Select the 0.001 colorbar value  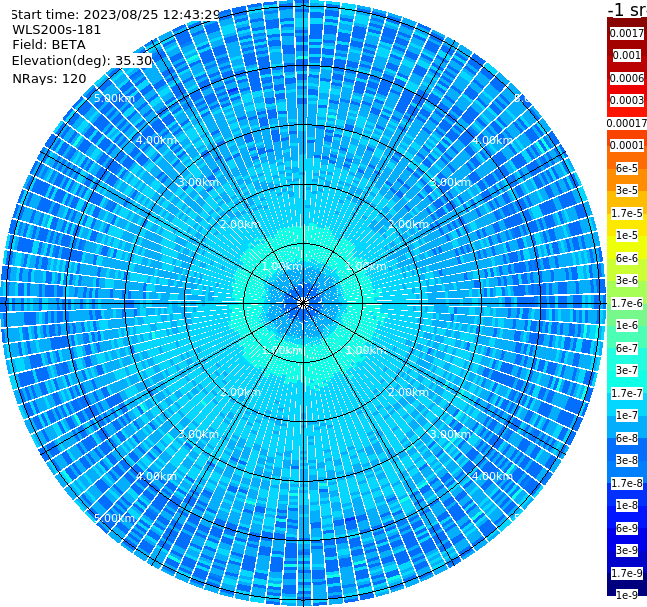(x=627, y=55)
